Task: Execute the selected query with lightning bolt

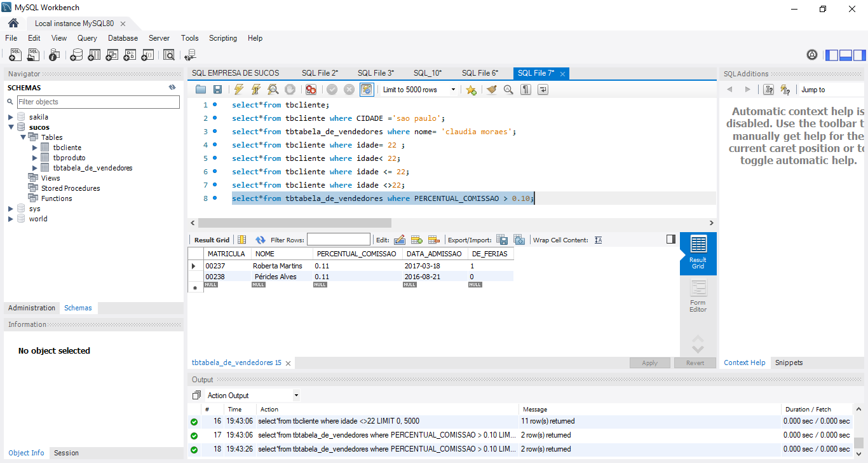Action: 238,90
